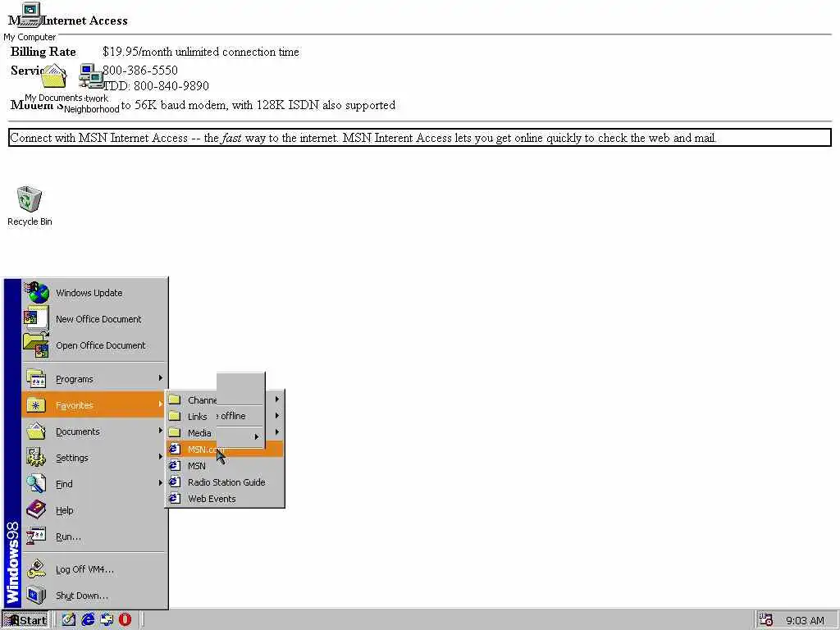The height and width of the screenshot is (630, 840).
Task: Choose Shut Down... menu entry
Action: tap(95, 596)
